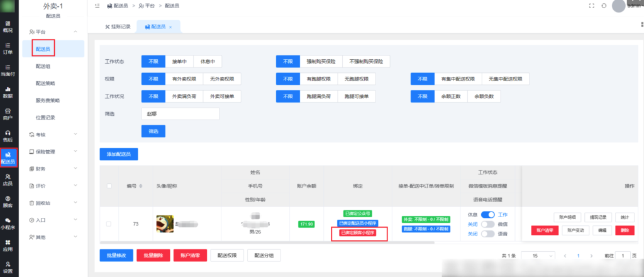Select 无跑腿权限 filter
The image size is (644, 277).
coord(357,79)
